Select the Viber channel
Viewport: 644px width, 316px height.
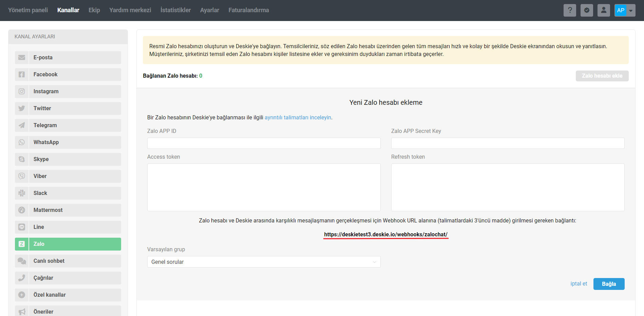coord(68,176)
